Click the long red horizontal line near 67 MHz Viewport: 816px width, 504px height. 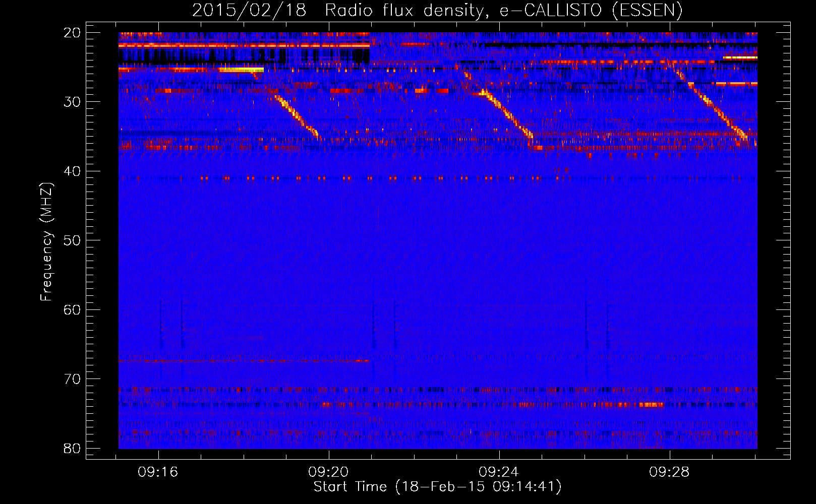[x=242, y=361]
